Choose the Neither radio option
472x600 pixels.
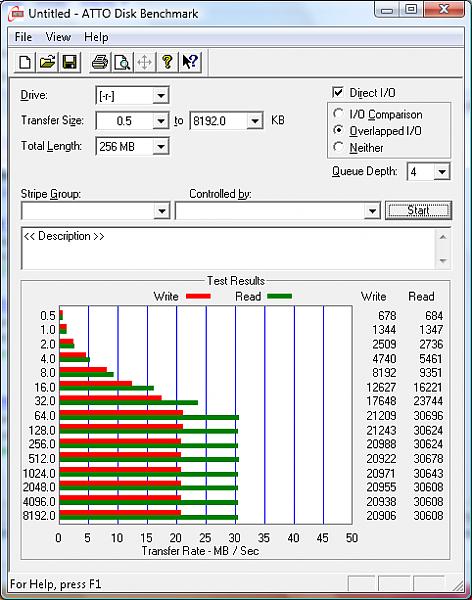point(338,147)
